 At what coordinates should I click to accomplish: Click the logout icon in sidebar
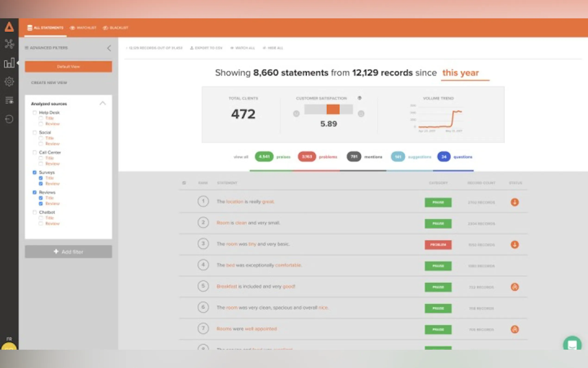[9, 119]
